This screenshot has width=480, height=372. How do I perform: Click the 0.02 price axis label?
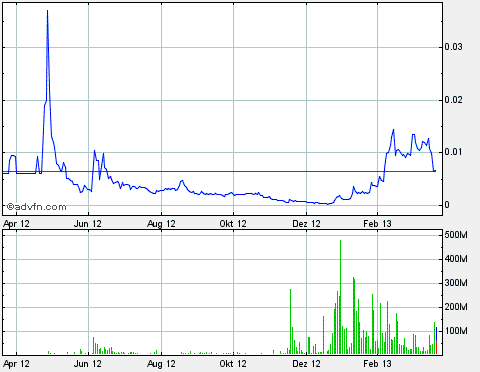pyautogui.click(x=453, y=100)
